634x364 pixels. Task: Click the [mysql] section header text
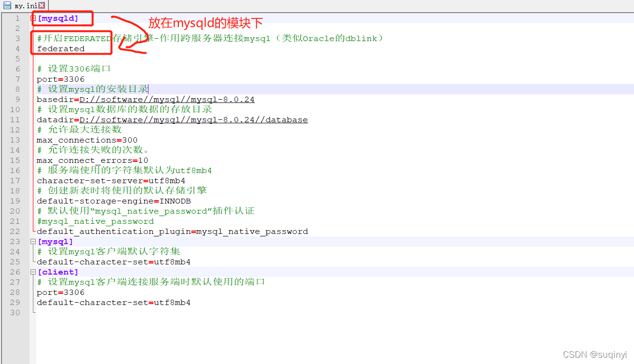(55, 242)
